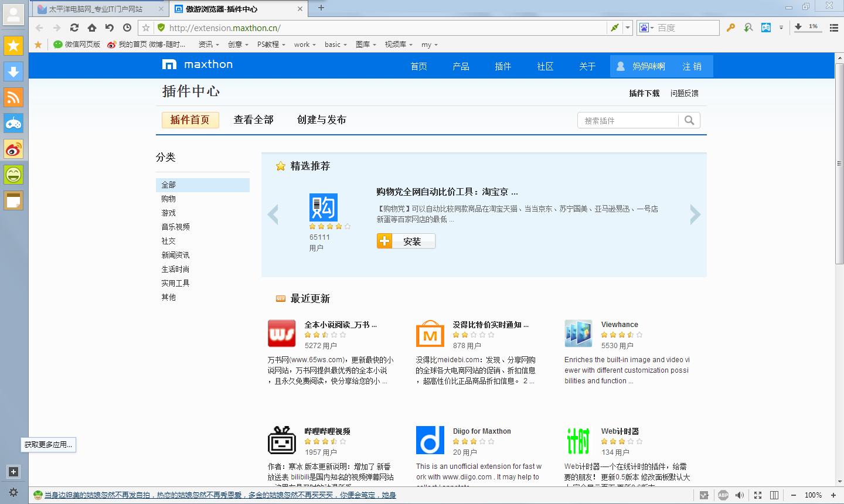
Task: Bookmark this page with the star icon
Action: 146,28
